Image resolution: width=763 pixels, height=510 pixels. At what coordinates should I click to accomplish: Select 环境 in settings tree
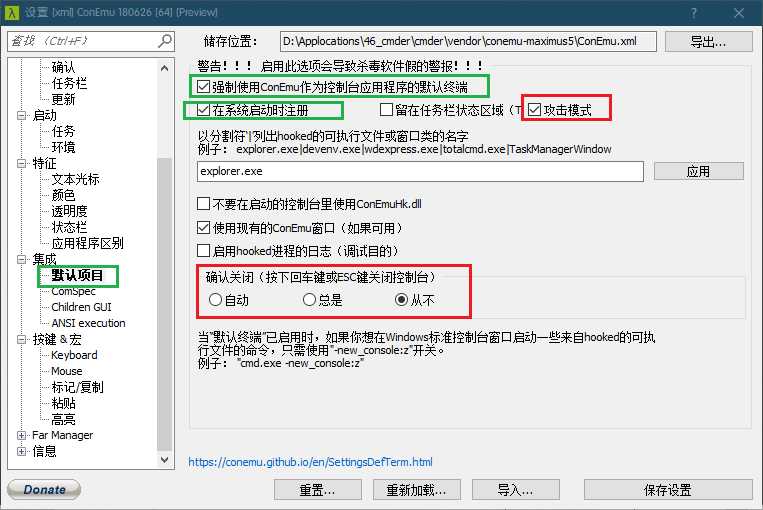click(63, 147)
